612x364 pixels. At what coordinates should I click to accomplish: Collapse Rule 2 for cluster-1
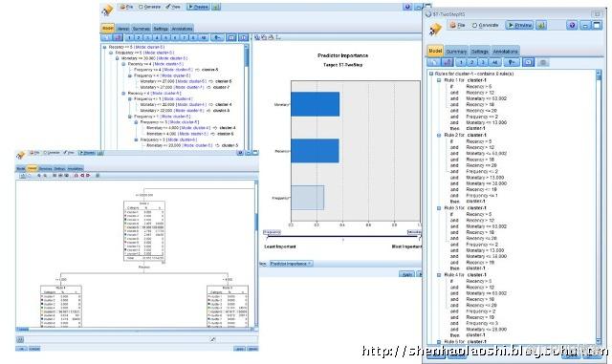point(438,135)
